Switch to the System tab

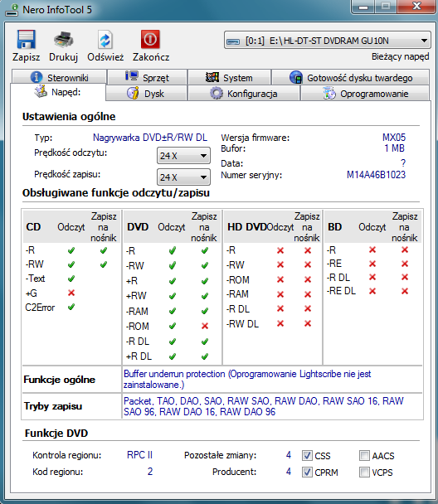[229, 77]
